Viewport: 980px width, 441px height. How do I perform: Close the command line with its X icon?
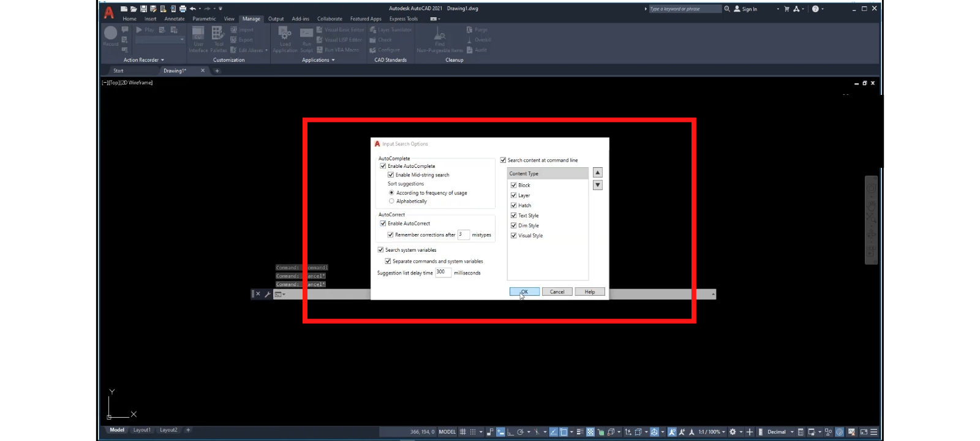258,294
